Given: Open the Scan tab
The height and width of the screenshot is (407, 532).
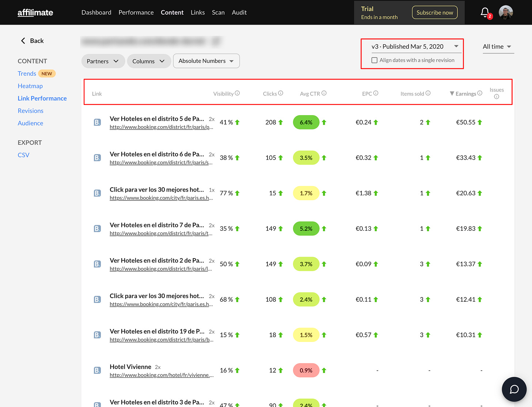Looking at the screenshot, I should tap(218, 12).
